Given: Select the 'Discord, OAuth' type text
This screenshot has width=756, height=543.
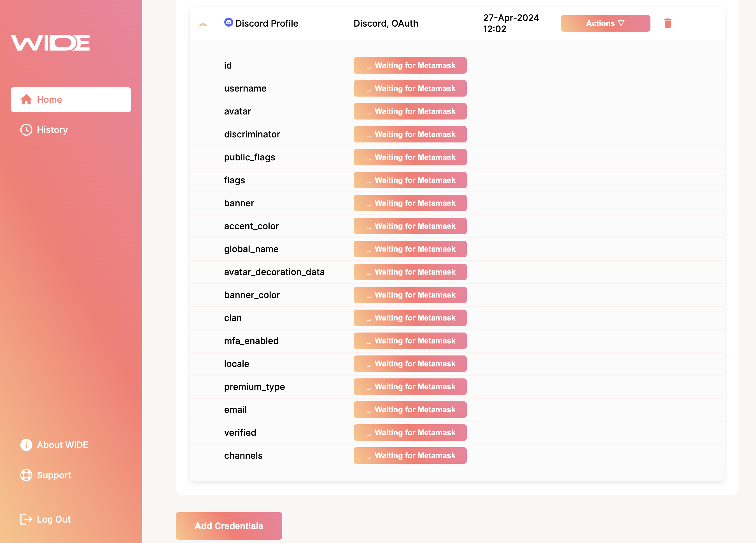Looking at the screenshot, I should point(386,23).
